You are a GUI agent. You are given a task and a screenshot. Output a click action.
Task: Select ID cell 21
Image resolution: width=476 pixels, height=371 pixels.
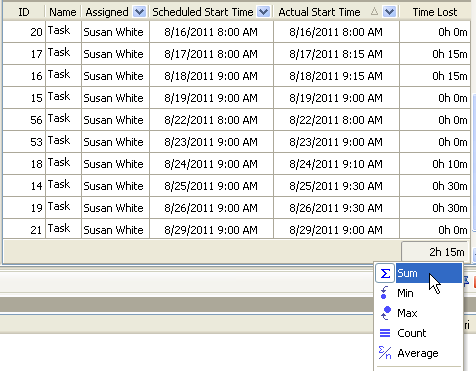pyautogui.click(x=24, y=229)
